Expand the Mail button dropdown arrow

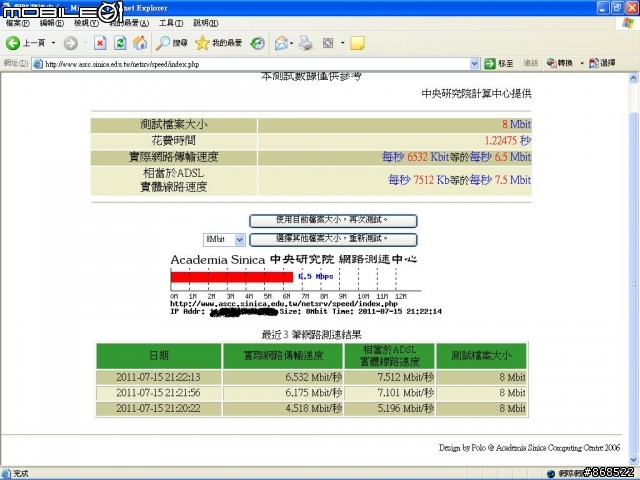tap(291, 43)
